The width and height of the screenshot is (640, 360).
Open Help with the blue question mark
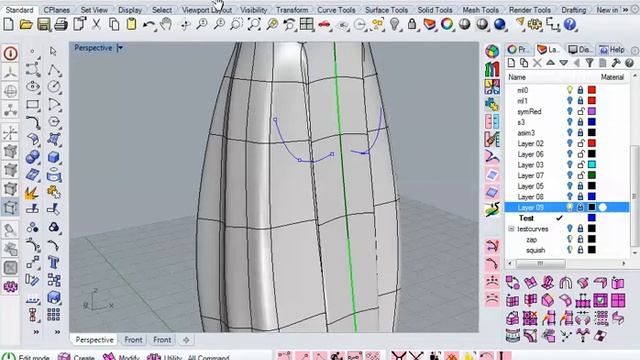[570, 24]
